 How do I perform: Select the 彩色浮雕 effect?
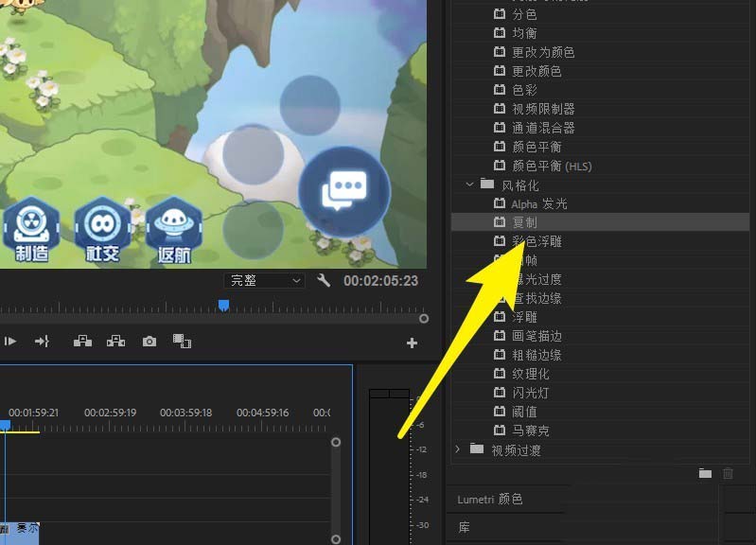(537, 241)
